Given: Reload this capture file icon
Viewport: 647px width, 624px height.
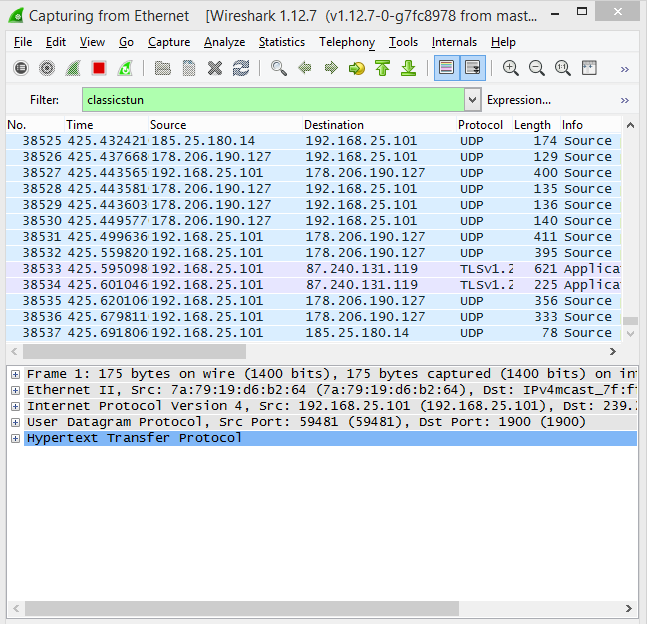Looking at the screenshot, I should (x=241, y=68).
